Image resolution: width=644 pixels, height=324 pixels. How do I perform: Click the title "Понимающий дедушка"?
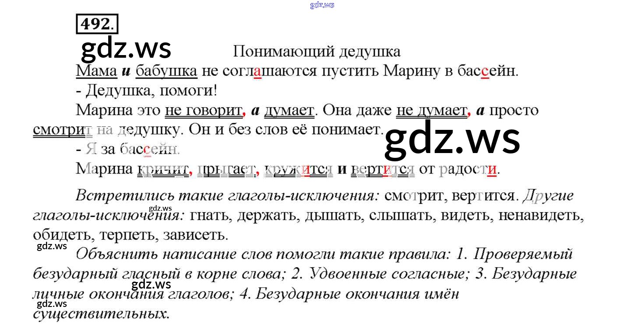click(x=317, y=52)
